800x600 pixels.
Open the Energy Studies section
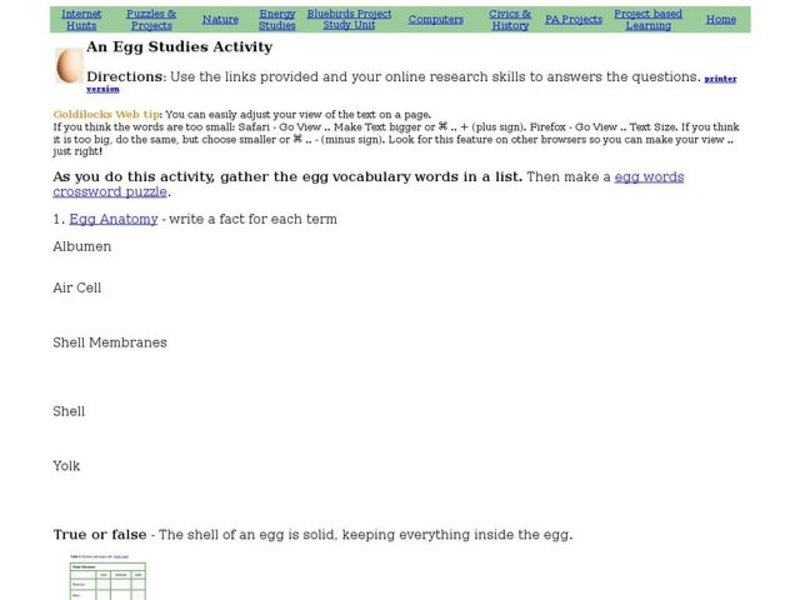point(277,18)
